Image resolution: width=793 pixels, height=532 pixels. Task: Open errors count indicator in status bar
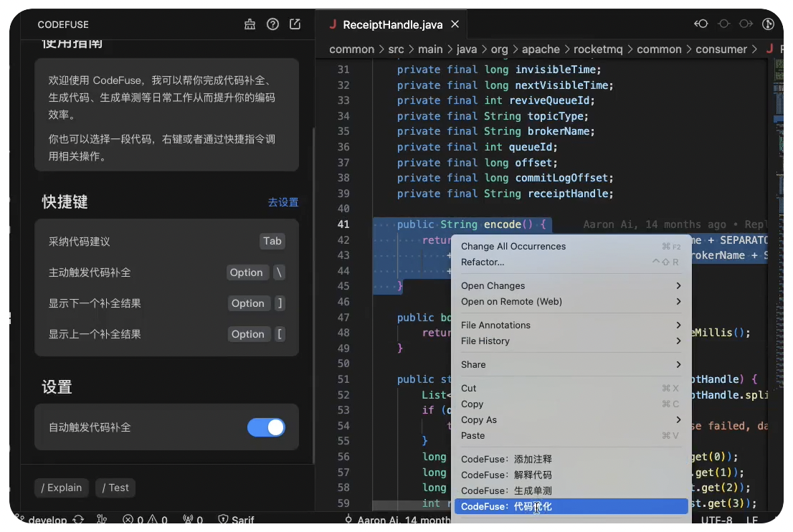point(133,519)
